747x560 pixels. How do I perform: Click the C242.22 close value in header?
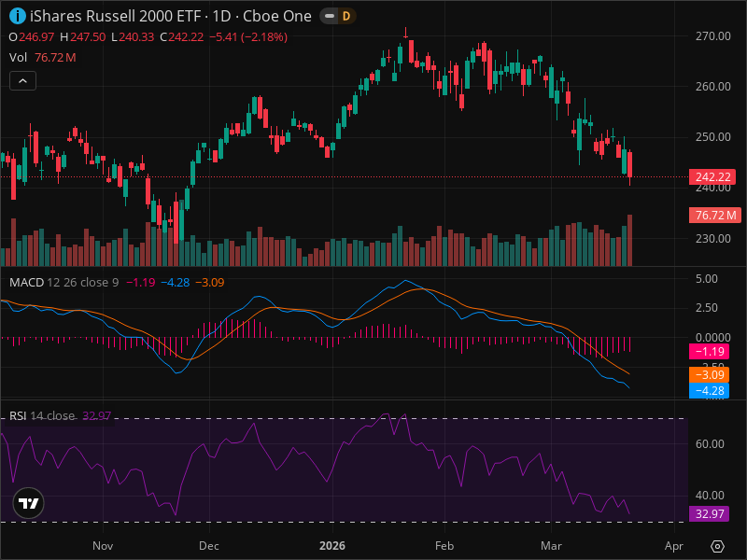click(x=181, y=37)
